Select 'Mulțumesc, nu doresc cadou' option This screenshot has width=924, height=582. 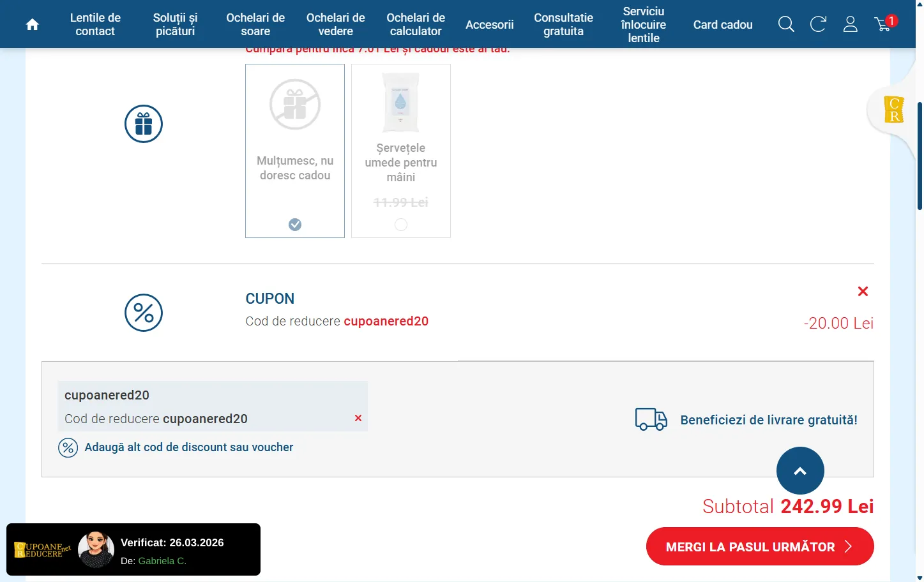pos(295,225)
